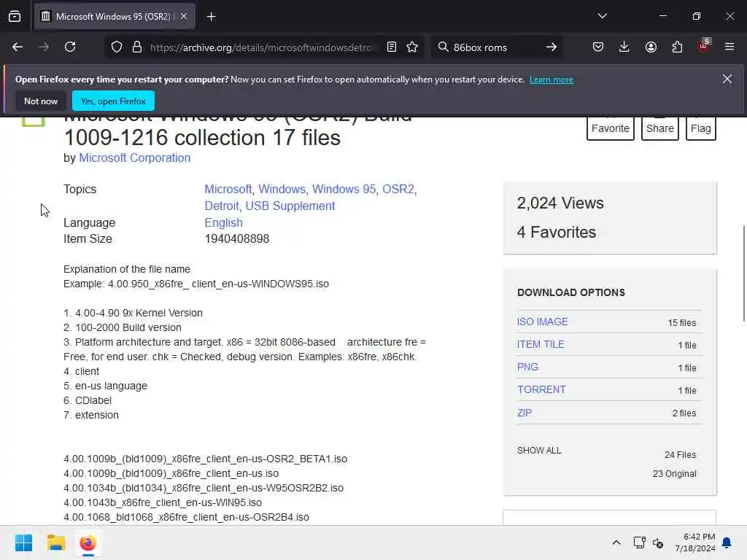The image size is (747, 560).
Task: Open the 'Microsoft' topic link
Action: (228, 189)
